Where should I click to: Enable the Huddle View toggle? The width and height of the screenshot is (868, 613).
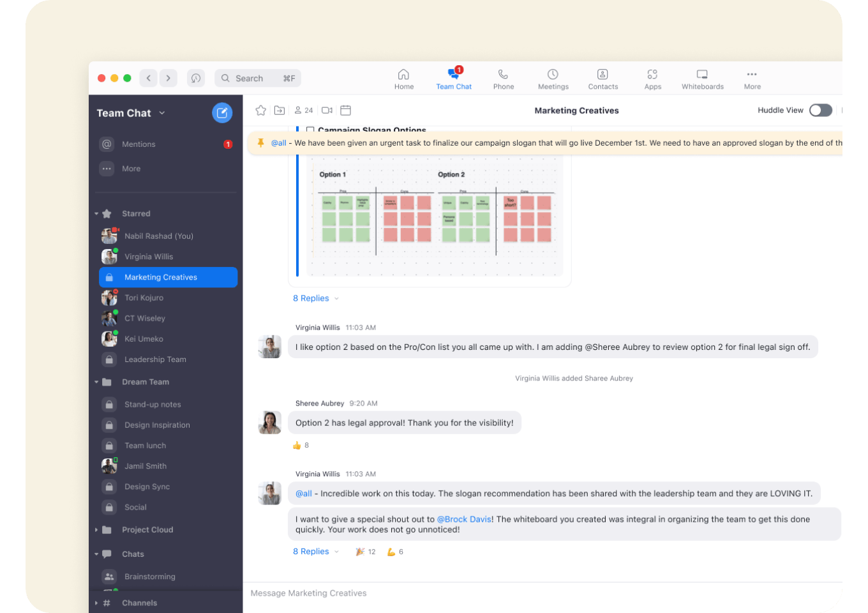(820, 110)
